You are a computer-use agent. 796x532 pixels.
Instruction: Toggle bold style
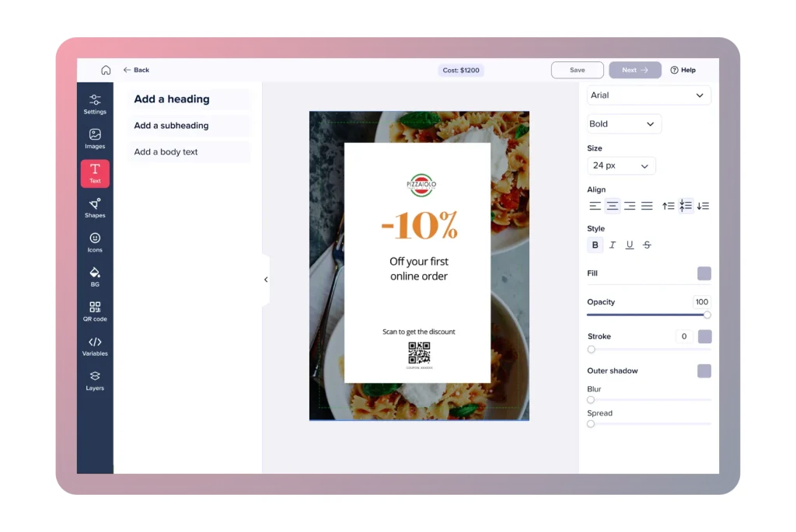[595, 245]
